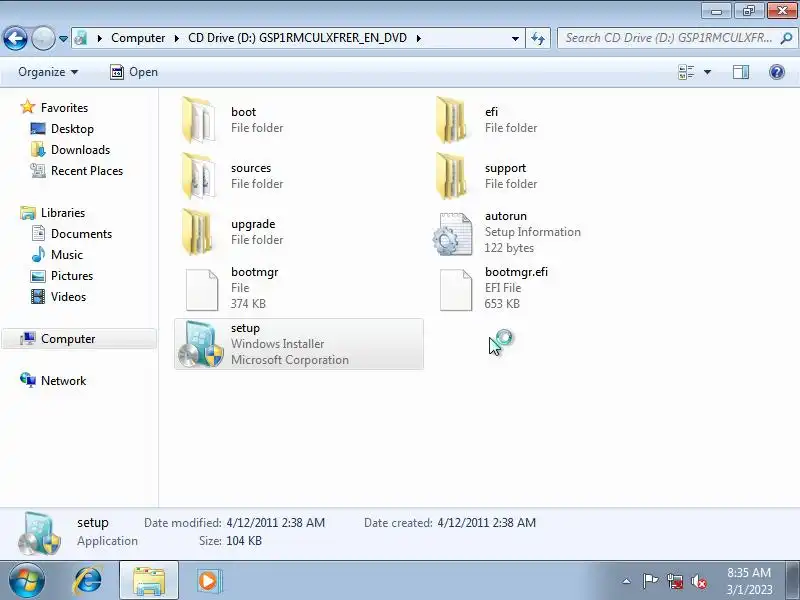The height and width of the screenshot is (600, 800).
Task: Click the search magnifier icon
Action: click(x=786, y=38)
